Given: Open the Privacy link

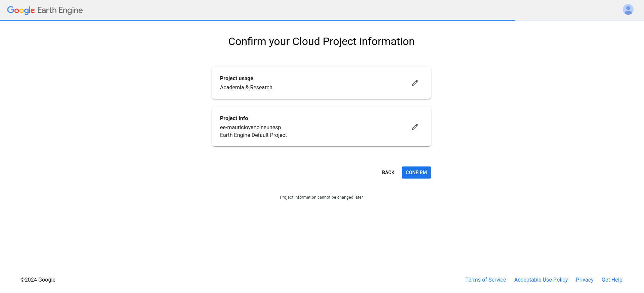Looking at the screenshot, I should coord(585,280).
